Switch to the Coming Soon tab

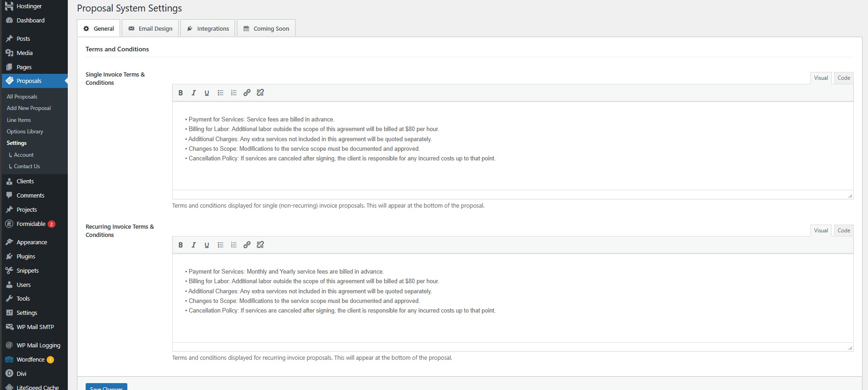pyautogui.click(x=266, y=28)
